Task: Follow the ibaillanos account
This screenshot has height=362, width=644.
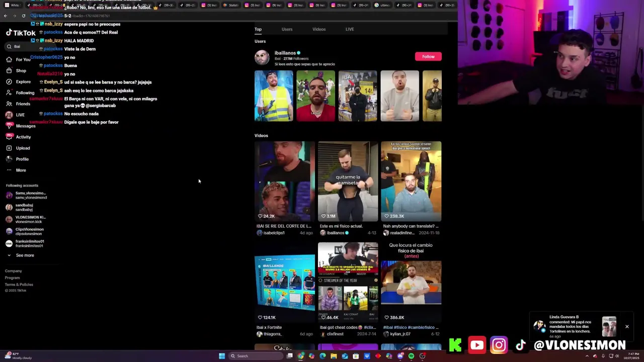Action: click(428, 56)
